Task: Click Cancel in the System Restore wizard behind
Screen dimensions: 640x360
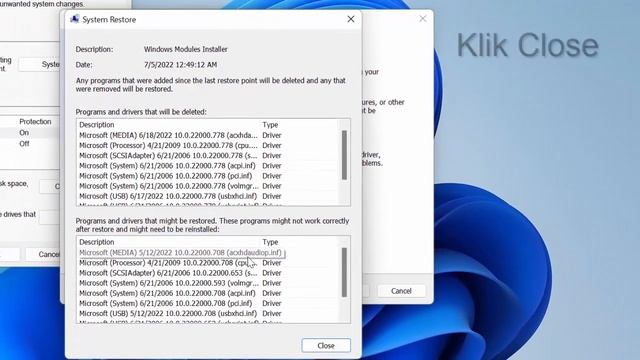Action: point(401,291)
